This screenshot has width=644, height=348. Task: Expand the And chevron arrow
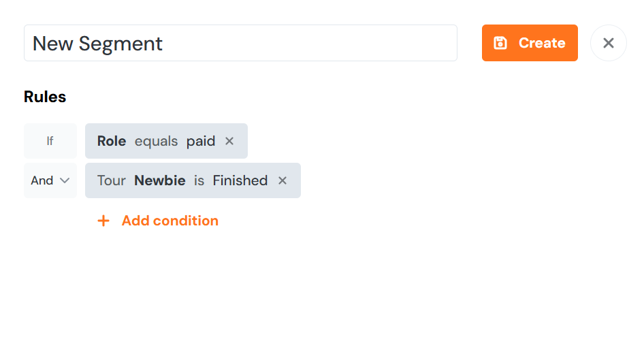click(x=65, y=180)
